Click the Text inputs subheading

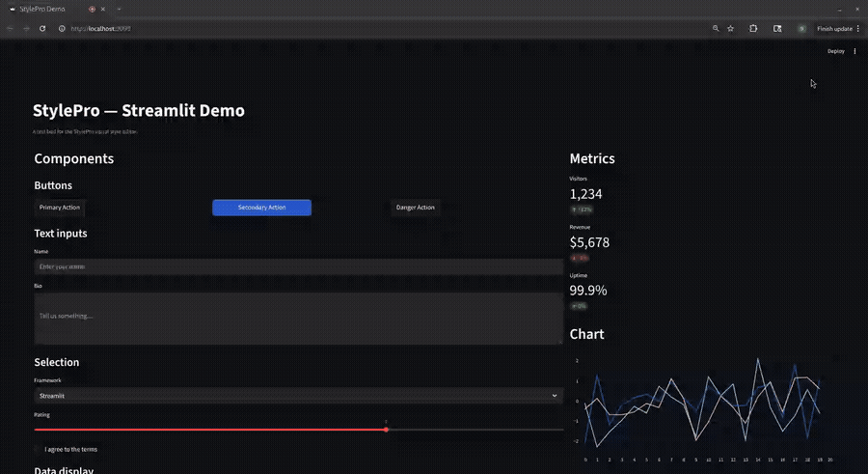pos(61,234)
